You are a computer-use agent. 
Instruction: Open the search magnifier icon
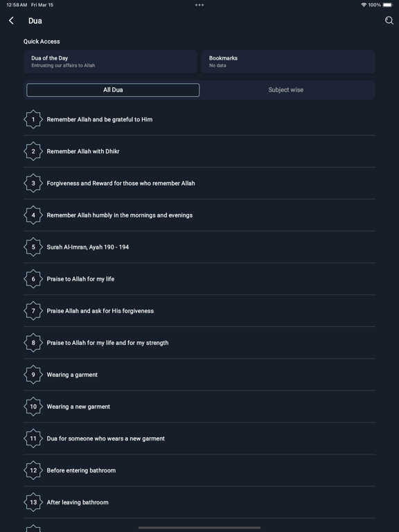389,21
